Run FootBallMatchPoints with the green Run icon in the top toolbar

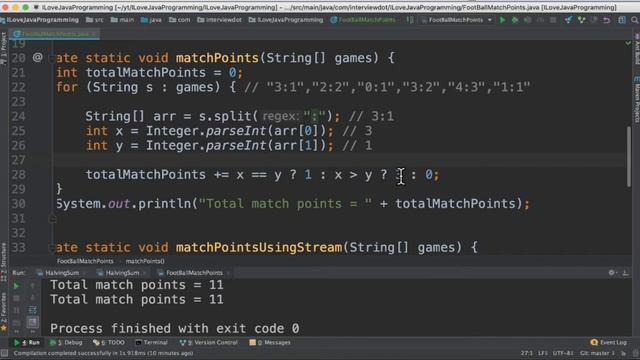(x=502, y=20)
